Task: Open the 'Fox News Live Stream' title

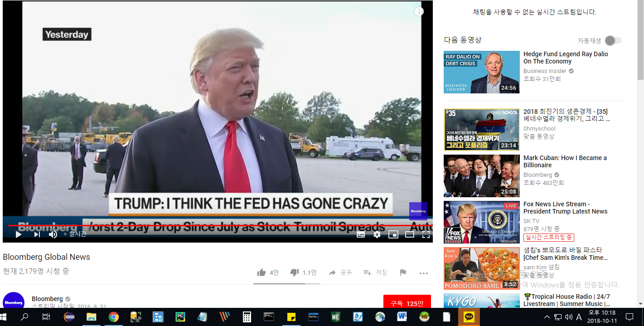Action: 566,208
